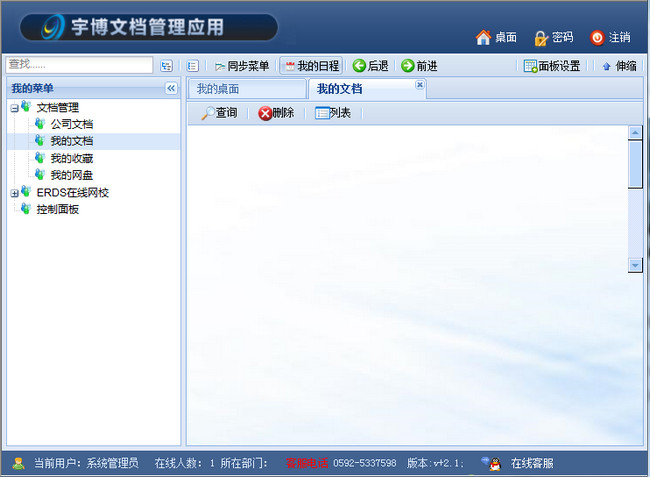The image size is (650, 477).
Task: Click scrollbar up arrow in content area
Action: (x=635, y=133)
